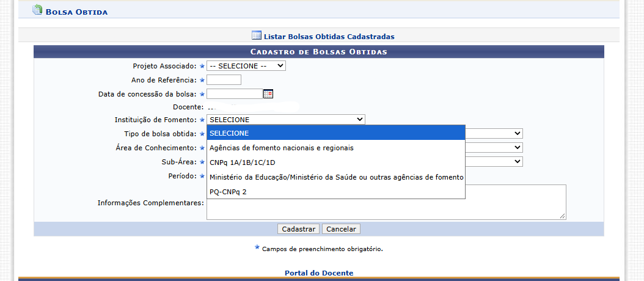Select Ministério da Educação/Ministério da Saúde option
The image size is (644, 281).
tap(336, 177)
